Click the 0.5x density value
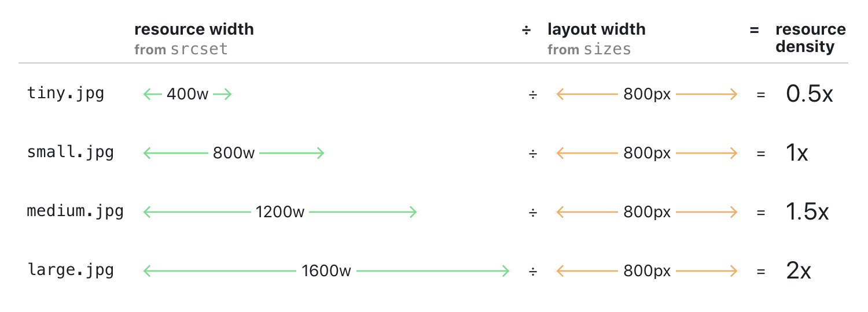The width and height of the screenshot is (868, 312). tap(810, 94)
